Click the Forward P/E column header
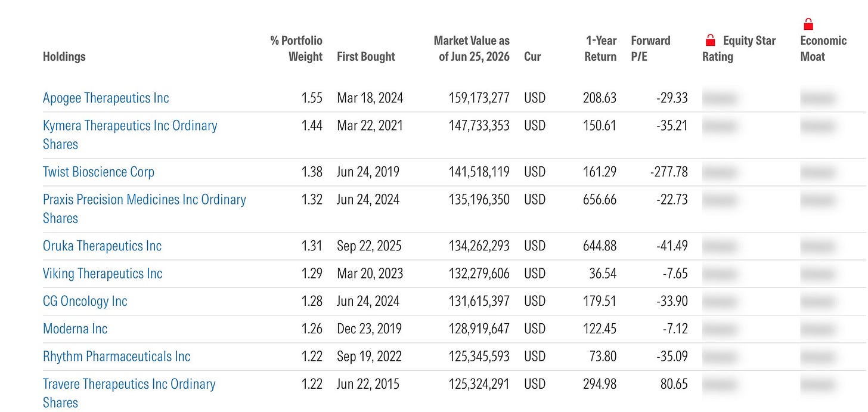The image size is (868, 412). (650, 48)
